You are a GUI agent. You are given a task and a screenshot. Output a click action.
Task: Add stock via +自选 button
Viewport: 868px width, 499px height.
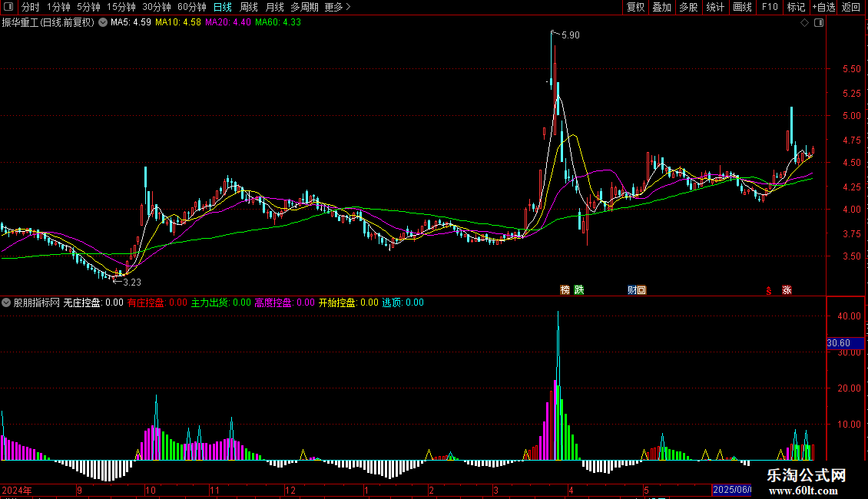click(x=823, y=7)
